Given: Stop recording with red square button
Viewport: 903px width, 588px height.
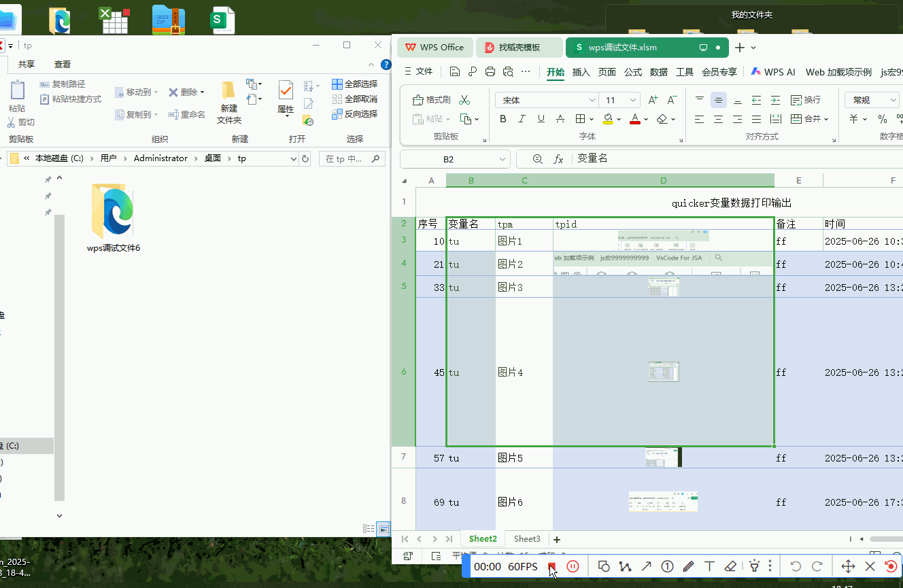Looking at the screenshot, I should pos(552,566).
